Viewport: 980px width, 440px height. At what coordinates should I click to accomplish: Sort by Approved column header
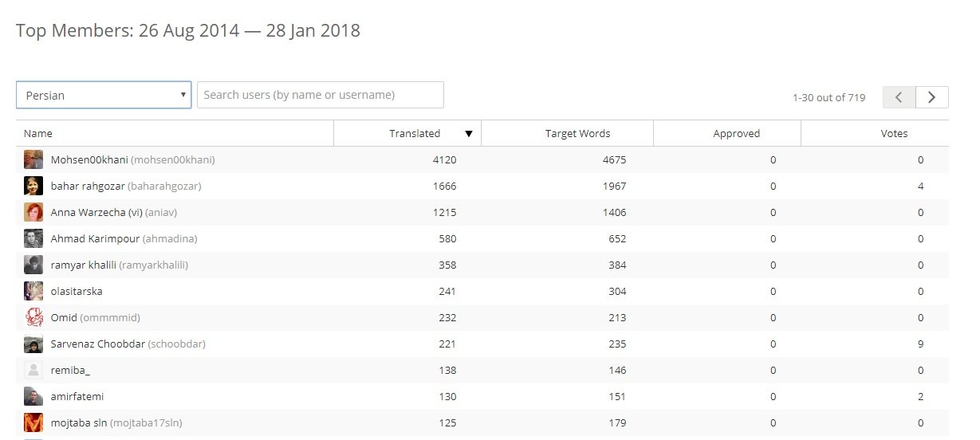coord(736,134)
